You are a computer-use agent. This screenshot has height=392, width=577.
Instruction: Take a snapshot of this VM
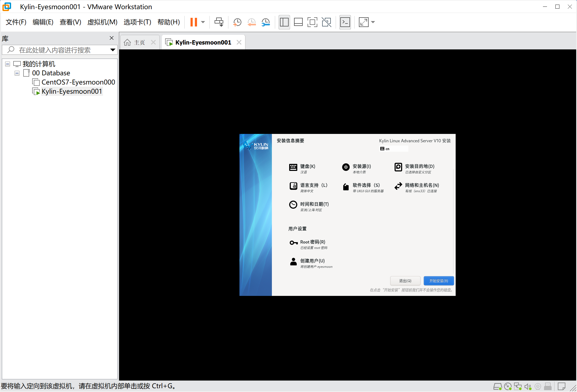point(237,22)
